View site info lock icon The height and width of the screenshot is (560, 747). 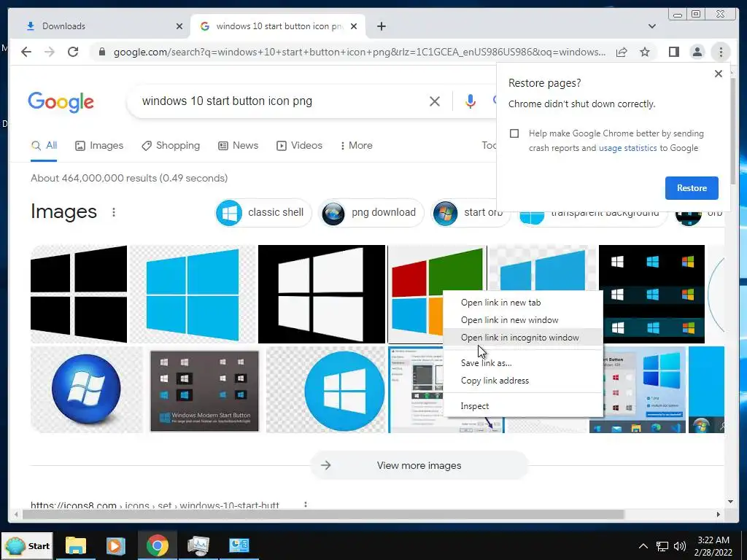click(101, 52)
